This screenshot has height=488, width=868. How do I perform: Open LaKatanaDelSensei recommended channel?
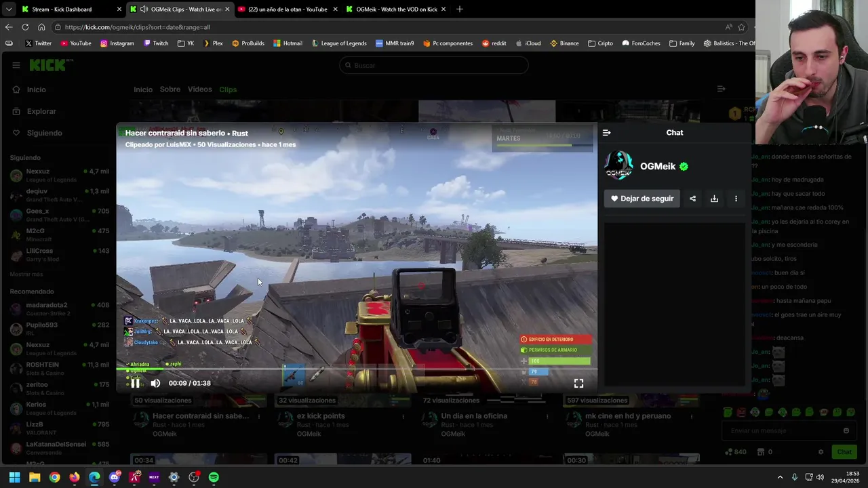tap(60, 448)
